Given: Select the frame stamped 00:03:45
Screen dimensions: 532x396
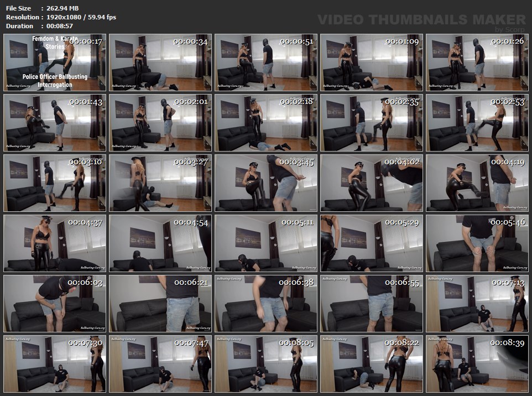Looking at the screenshot, I should coord(266,183).
